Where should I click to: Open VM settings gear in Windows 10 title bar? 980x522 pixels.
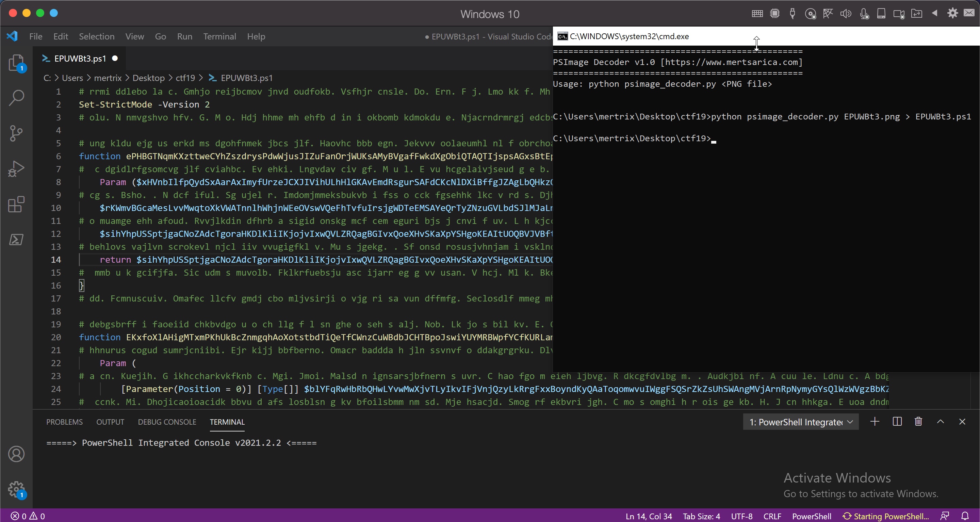tap(953, 13)
